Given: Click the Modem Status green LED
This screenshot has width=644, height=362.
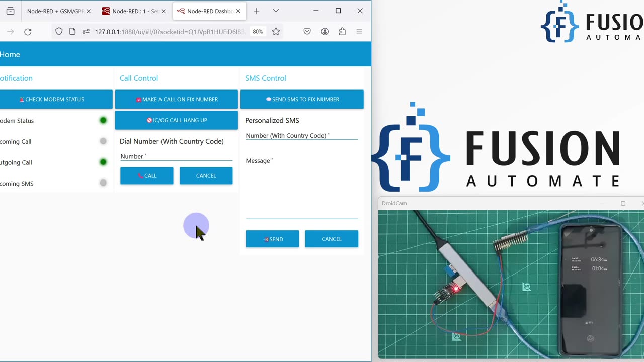Looking at the screenshot, I should click(103, 120).
